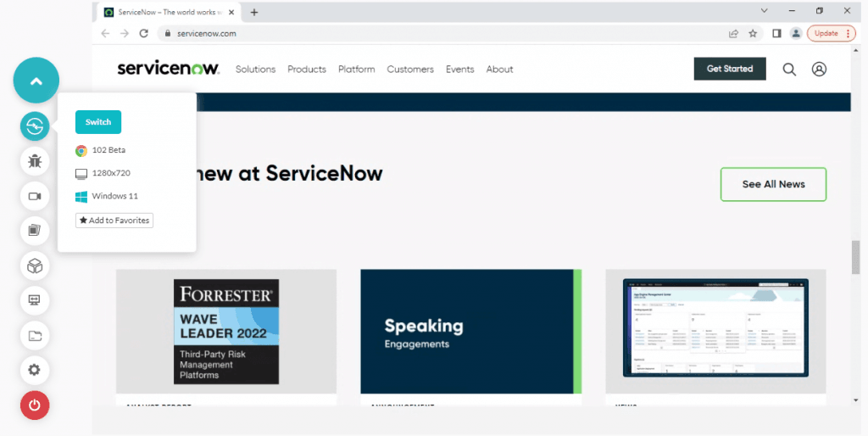Click the scrollbar down arrow
868x436 pixels.
(856, 400)
